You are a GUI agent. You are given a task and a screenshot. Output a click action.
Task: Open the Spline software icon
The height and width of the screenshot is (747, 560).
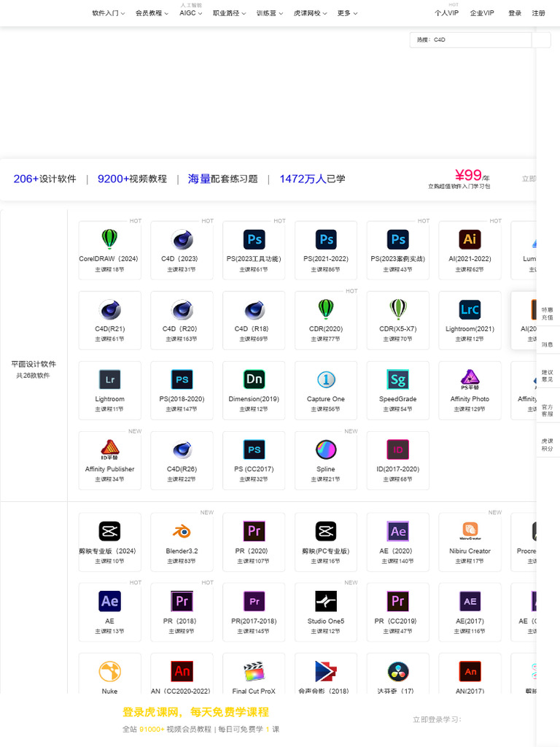click(x=326, y=449)
